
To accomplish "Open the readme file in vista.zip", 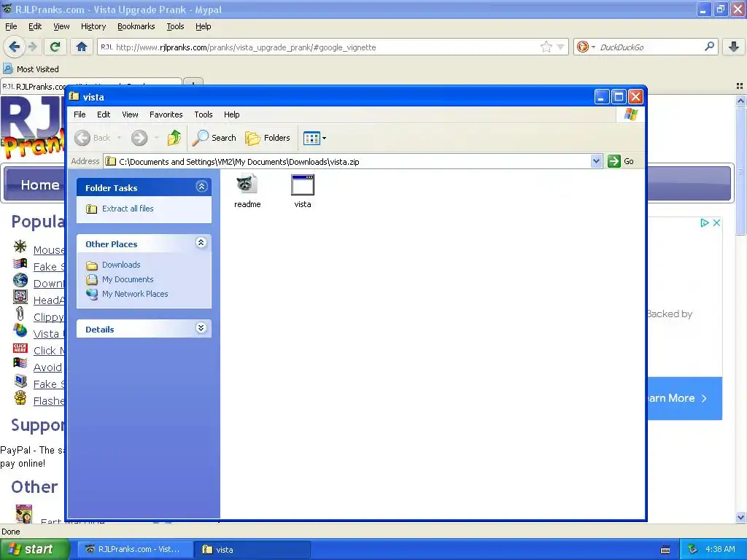I will pyautogui.click(x=247, y=191).
